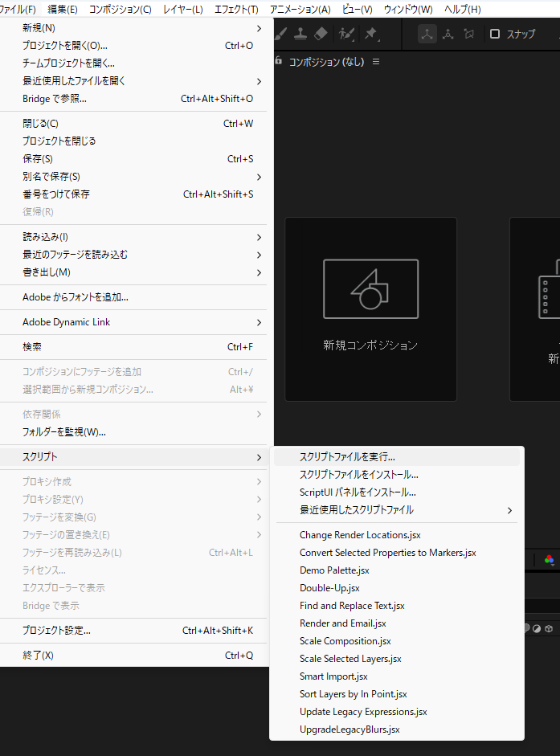The width and height of the screenshot is (560, 756).
Task: Activate the Local Axis mode icon
Action: pos(427,34)
